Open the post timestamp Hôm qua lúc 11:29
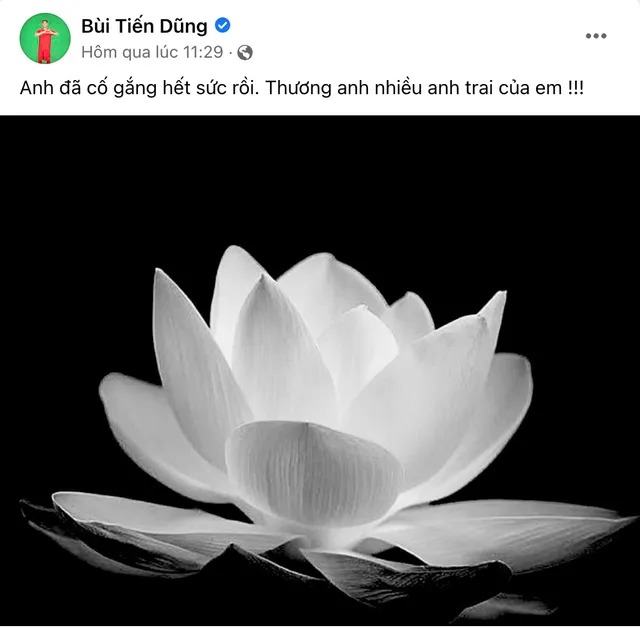The image size is (640, 628). pyautogui.click(x=152, y=52)
